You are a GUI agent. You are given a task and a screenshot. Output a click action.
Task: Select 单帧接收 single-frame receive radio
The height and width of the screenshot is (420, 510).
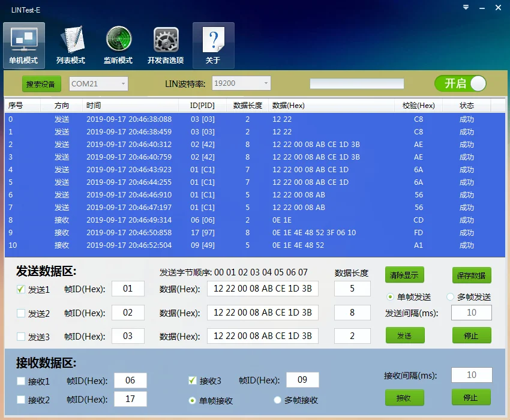(x=192, y=400)
